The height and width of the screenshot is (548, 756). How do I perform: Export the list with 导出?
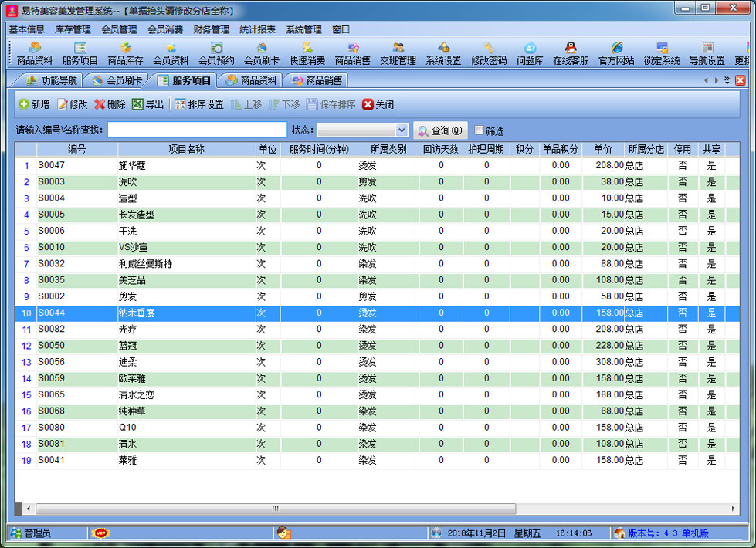click(x=147, y=104)
